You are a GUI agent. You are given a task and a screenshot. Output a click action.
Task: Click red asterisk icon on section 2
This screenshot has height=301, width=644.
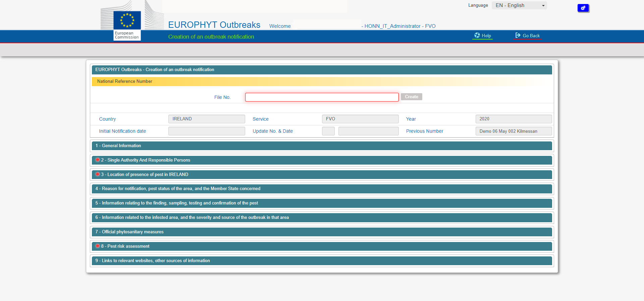pos(98,160)
